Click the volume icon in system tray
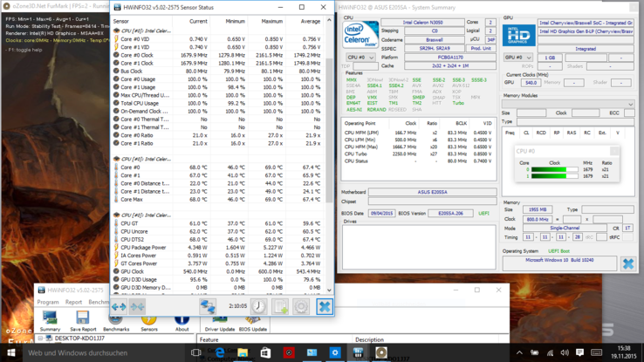Image resolution: width=644 pixels, height=362 pixels. (565, 352)
